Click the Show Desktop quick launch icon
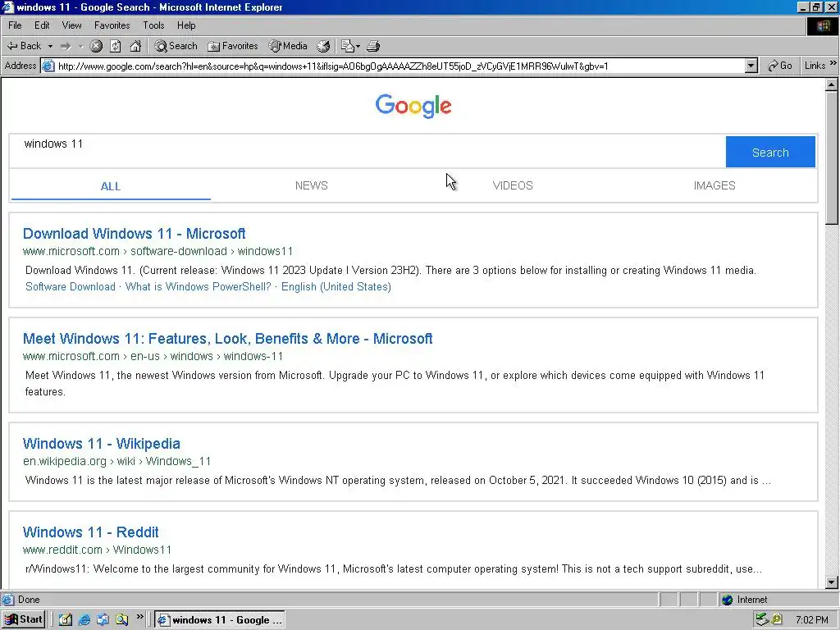Image resolution: width=840 pixels, height=630 pixels. (x=66, y=620)
